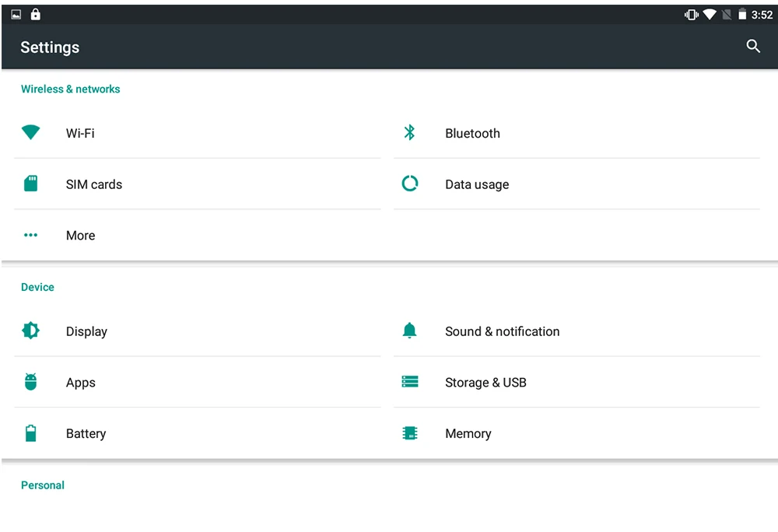
Task: Click the Wireless & networks header
Action: pos(71,89)
